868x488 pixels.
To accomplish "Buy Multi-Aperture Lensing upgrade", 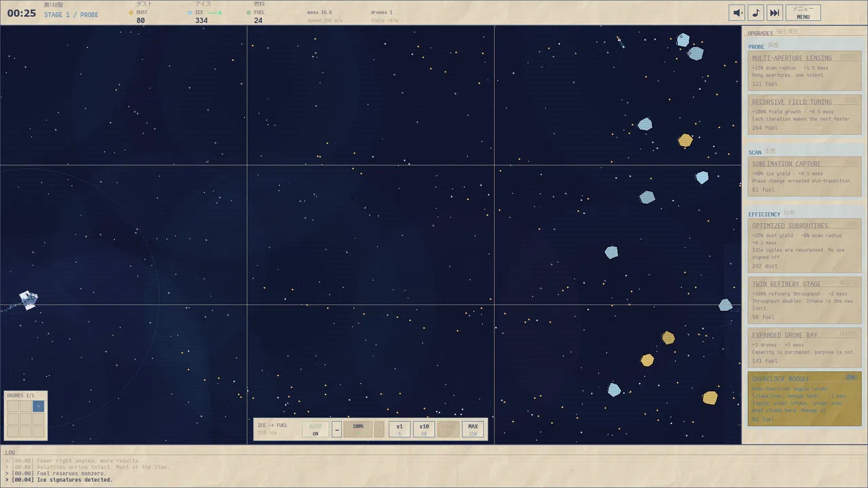I will click(804, 70).
